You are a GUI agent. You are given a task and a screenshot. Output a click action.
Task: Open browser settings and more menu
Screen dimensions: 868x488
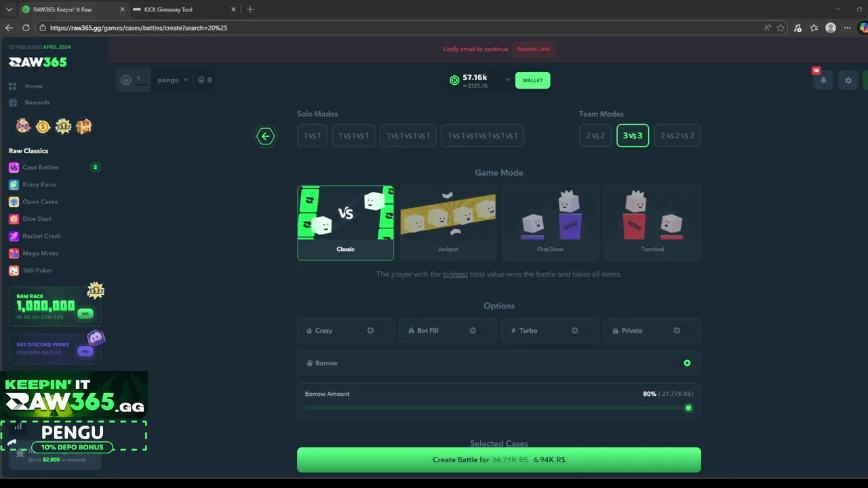click(847, 28)
